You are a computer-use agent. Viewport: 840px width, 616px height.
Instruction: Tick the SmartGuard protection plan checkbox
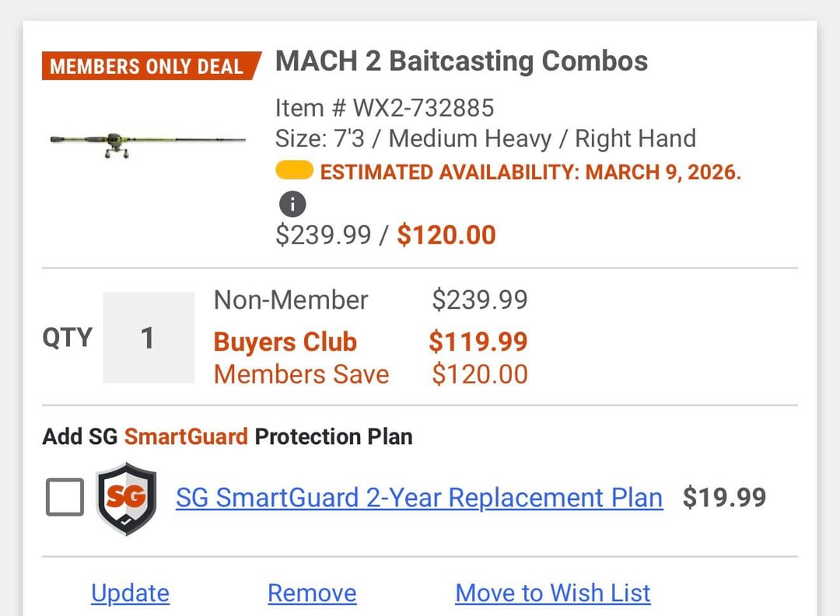click(65, 498)
